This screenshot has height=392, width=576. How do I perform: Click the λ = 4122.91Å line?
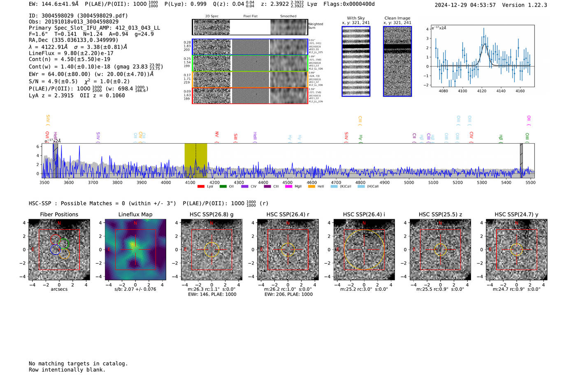pos(78,47)
